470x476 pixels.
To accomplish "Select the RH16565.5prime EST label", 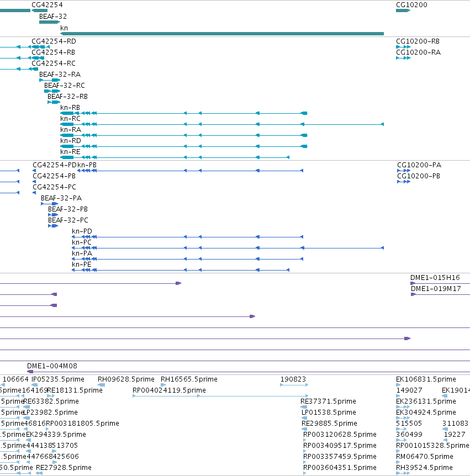I will tap(189, 379).
